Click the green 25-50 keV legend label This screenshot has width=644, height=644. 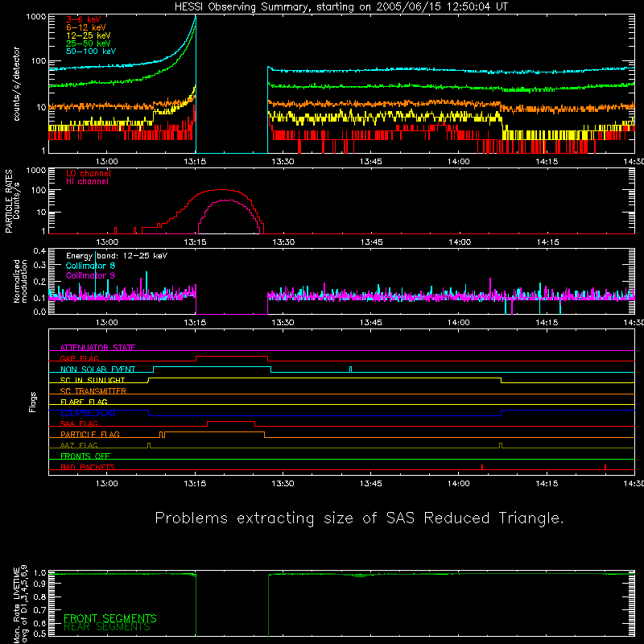(89, 43)
